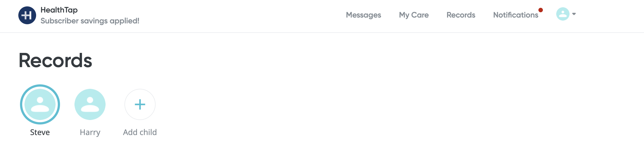Screen dimensions: 644x142
Task: Click the HealthTap brand name text
Action: (x=59, y=10)
